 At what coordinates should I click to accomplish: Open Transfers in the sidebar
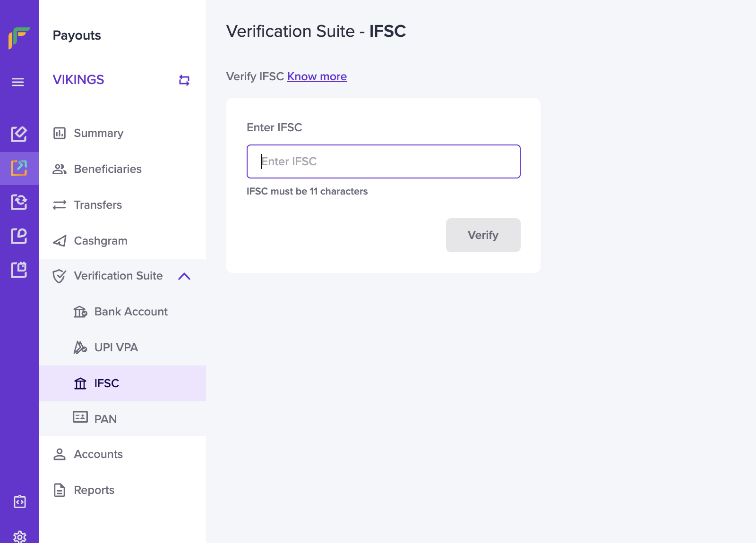click(x=98, y=205)
